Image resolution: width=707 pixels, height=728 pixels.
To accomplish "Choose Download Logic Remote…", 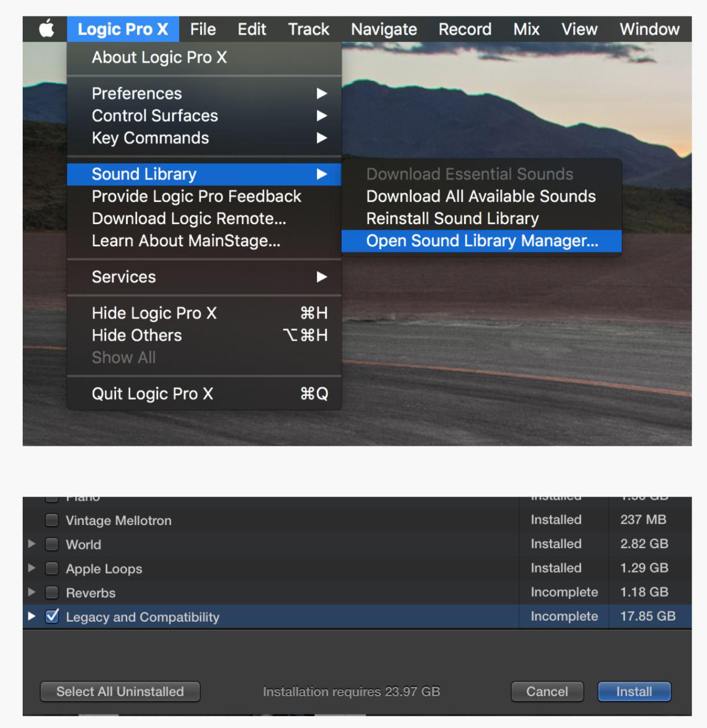I will tap(204, 218).
